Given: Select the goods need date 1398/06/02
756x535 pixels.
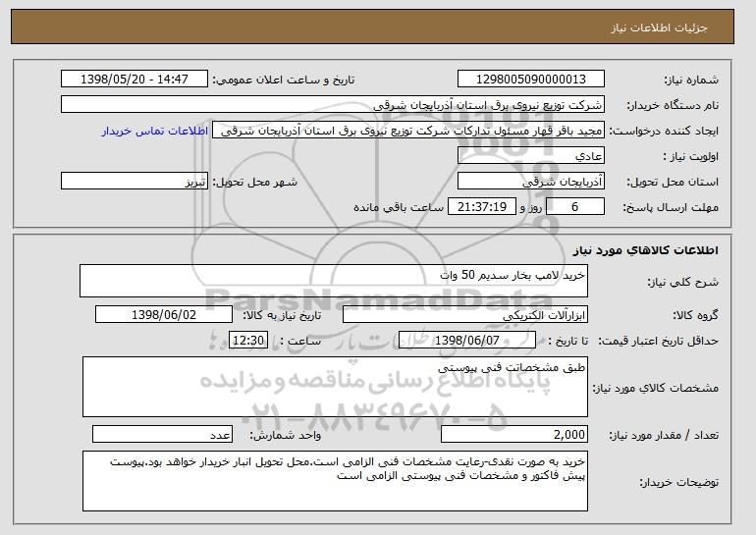Looking at the screenshot, I should point(164,315).
